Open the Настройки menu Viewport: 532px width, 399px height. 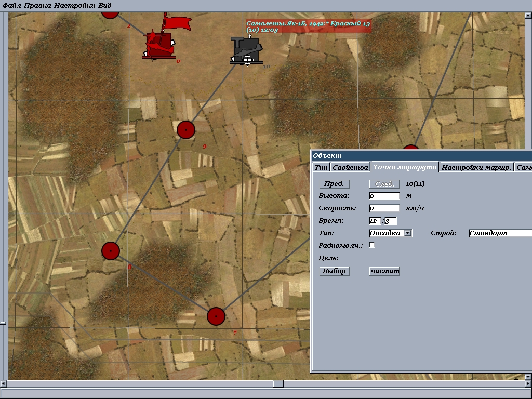[75, 5]
